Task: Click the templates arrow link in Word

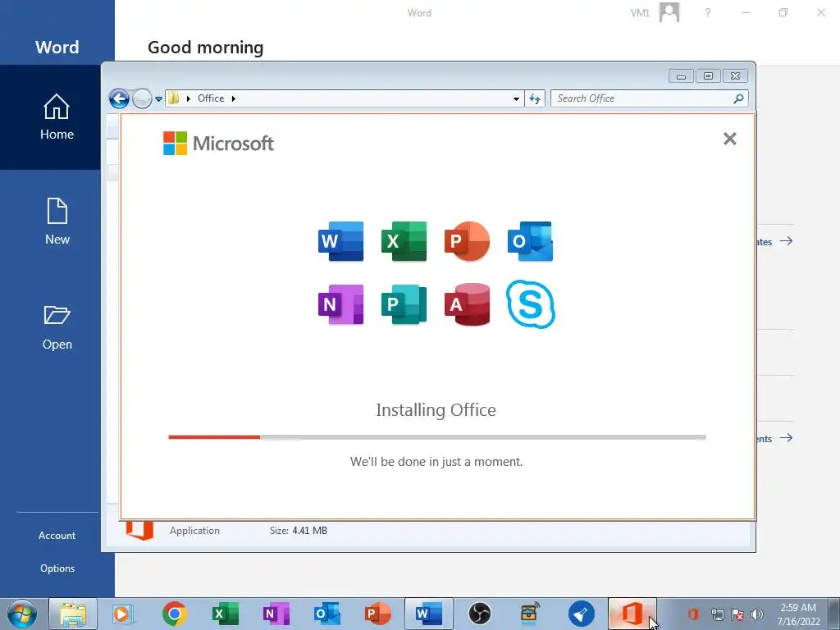Action: [x=786, y=241]
